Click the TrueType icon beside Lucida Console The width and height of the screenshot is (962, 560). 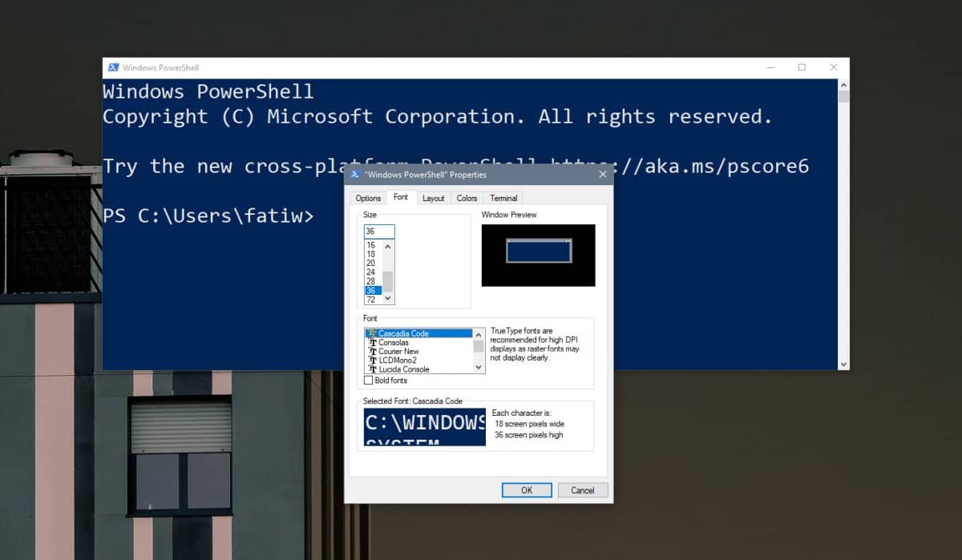pyautogui.click(x=372, y=369)
